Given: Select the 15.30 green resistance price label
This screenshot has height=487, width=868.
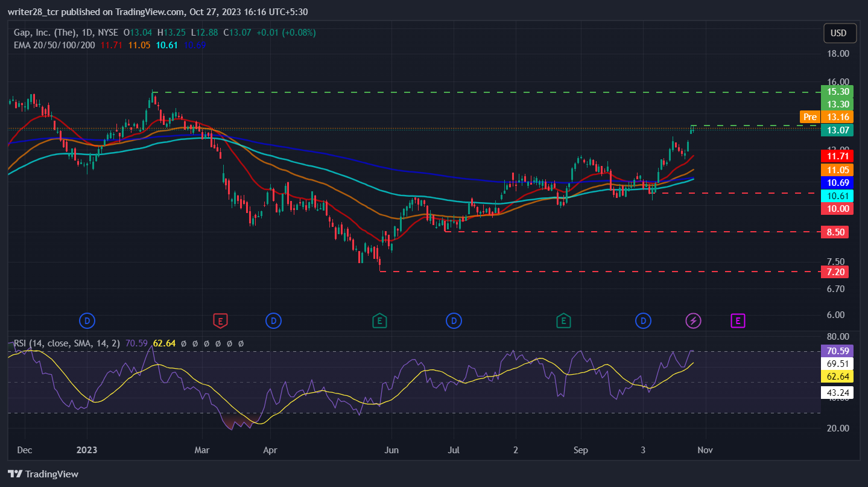Looking at the screenshot, I should [x=838, y=92].
